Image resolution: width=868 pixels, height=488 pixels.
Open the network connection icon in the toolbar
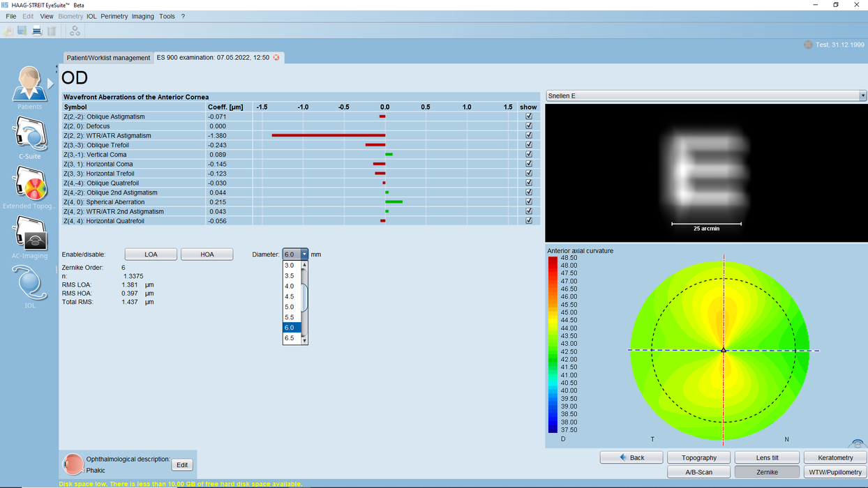(75, 31)
